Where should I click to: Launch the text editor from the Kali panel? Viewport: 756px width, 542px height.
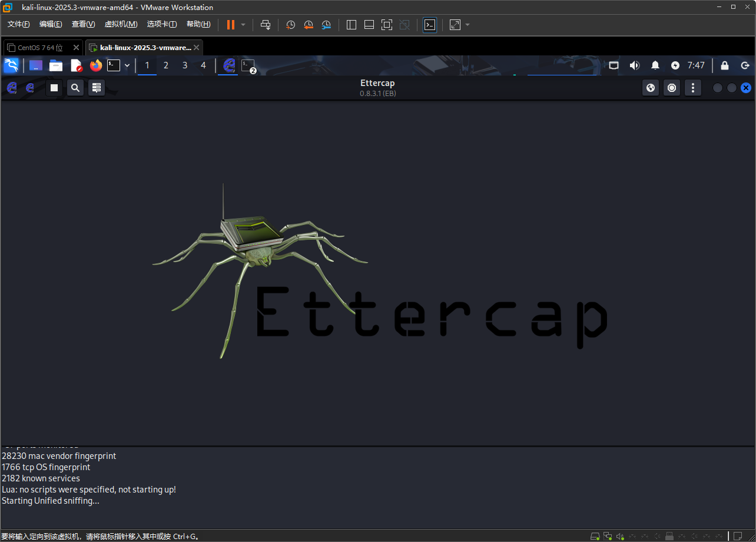(76, 65)
